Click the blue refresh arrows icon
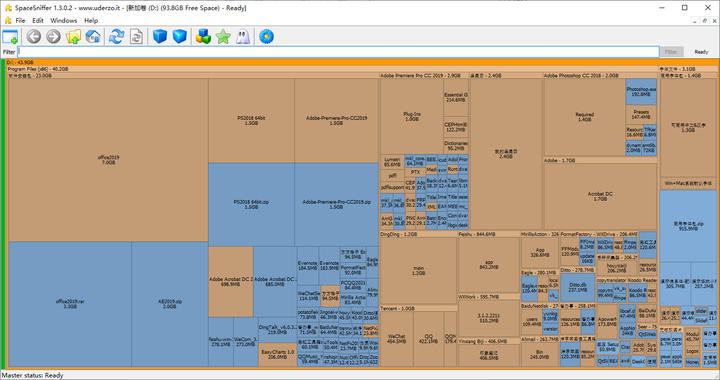Viewport: 720px width, 380px height. tap(117, 37)
